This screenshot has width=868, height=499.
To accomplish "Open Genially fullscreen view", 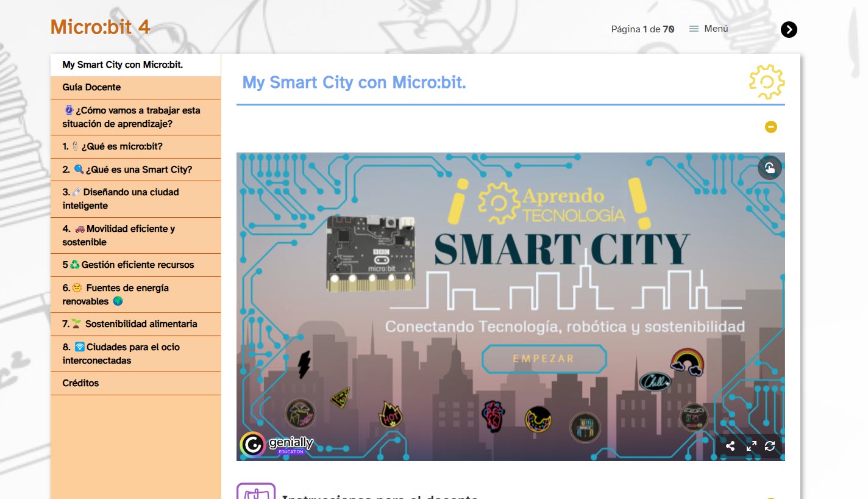I will click(x=752, y=446).
